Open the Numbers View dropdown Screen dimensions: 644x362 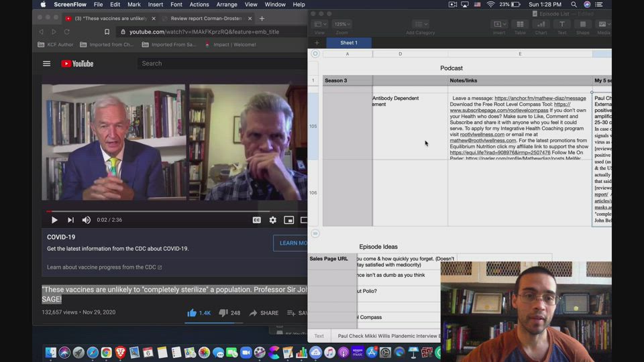[x=320, y=25]
